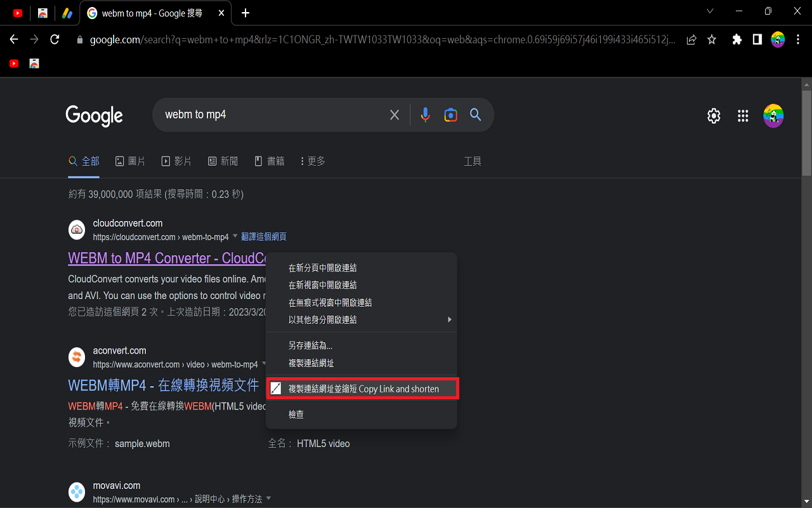Screen dimensions: 812x508
Task: Clear the search query
Action: 395,115
